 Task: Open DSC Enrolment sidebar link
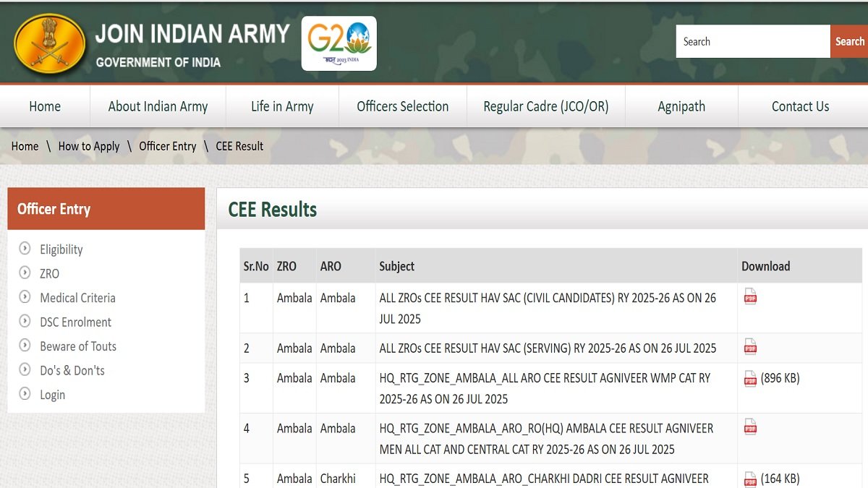pyautogui.click(x=76, y=322)
